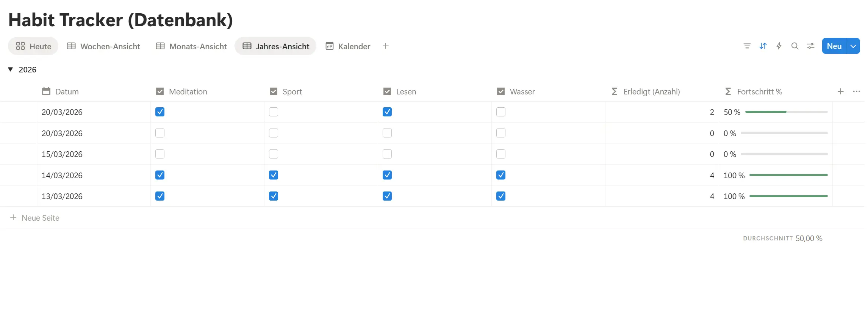Viewport: 868px width, 317px height.
Task: Click the blue Neu button
Action: point(834,46)
